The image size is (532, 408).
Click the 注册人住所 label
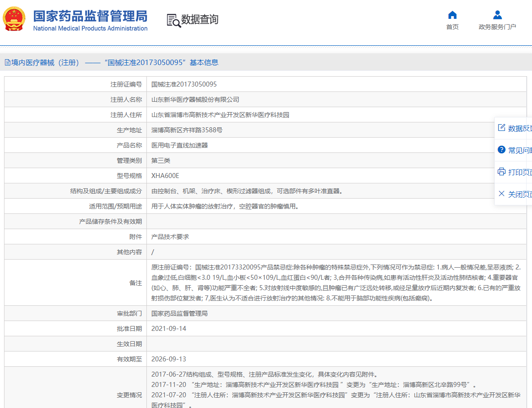(126, 115)
